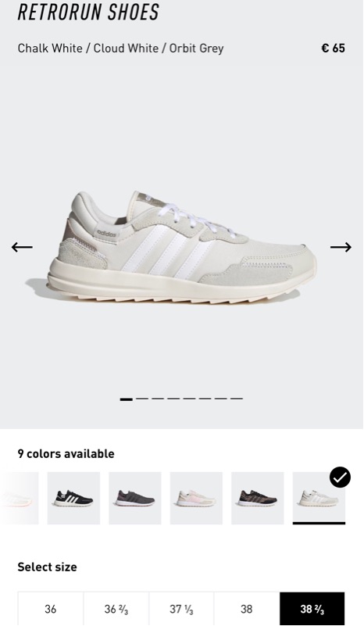This screenshot has width=364, height=626.
Task: Click the checkmark on the selected color
Action: 340,478
